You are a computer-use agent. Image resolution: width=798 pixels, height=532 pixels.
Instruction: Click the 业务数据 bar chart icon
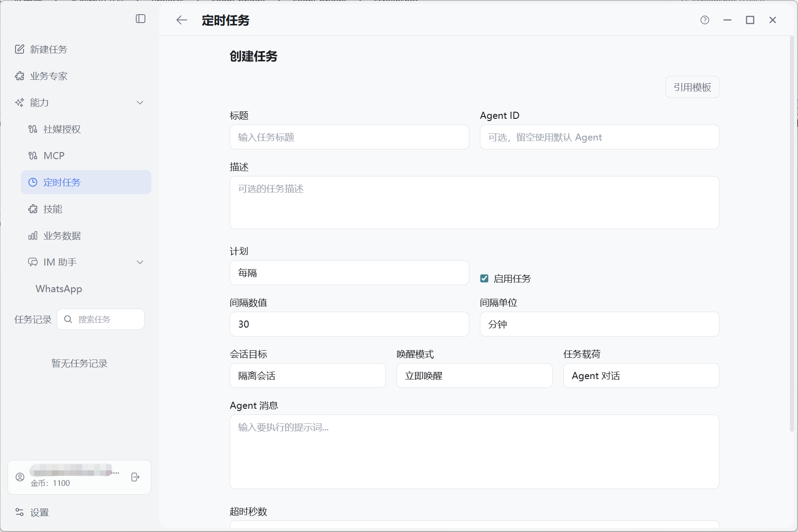click(x=33, y=235)
